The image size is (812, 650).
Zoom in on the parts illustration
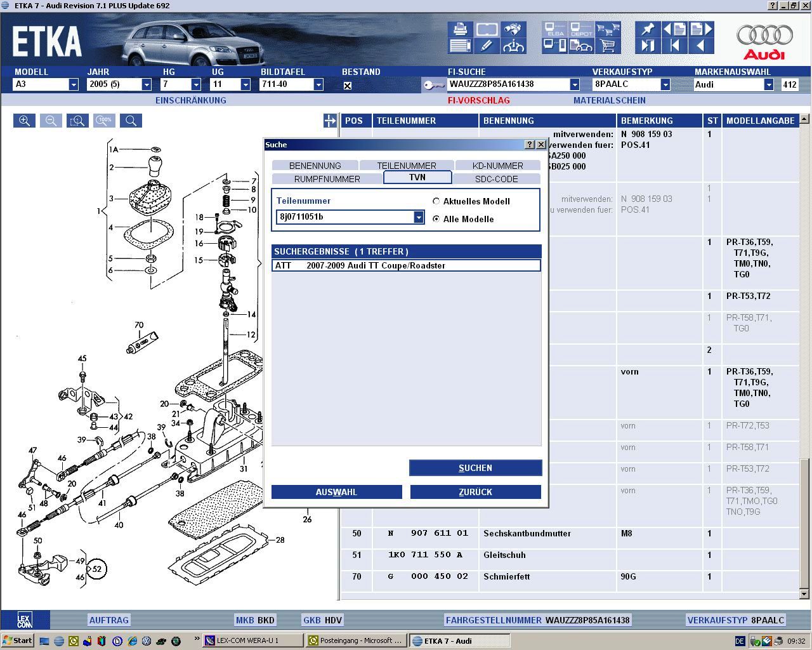pos(24,121)
